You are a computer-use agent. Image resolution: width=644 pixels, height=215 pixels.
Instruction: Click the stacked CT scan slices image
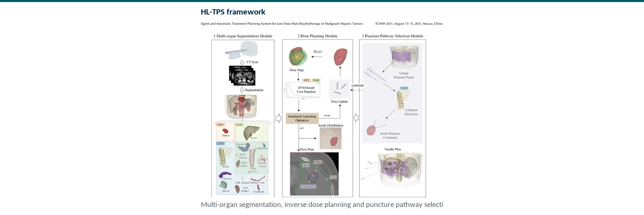click(x=242, y=75)
